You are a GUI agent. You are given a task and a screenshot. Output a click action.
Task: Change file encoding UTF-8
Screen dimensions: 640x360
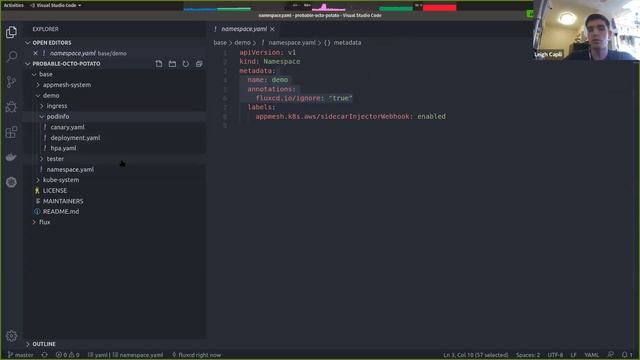pos(555,355)
